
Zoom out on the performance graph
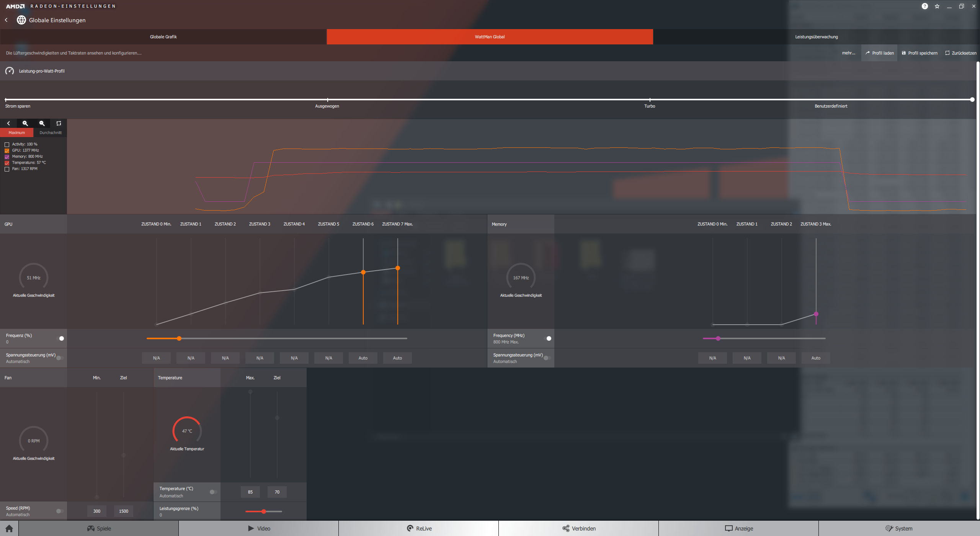pyautogui.click(x=42, y=123)
